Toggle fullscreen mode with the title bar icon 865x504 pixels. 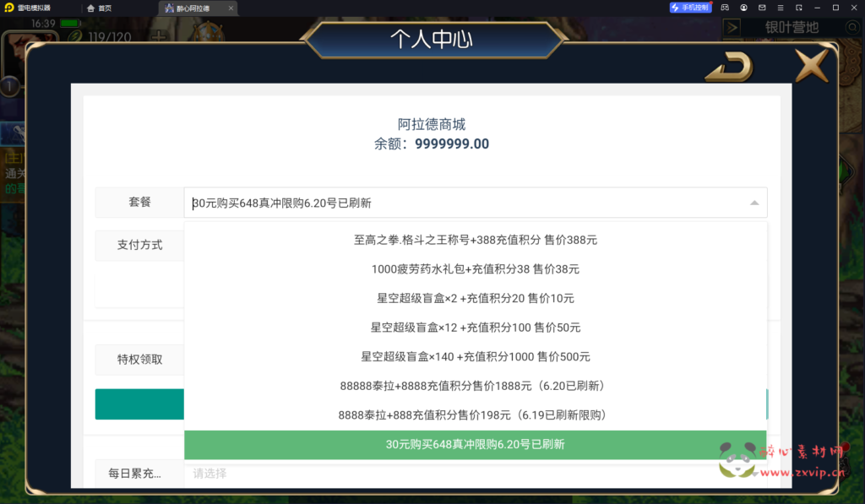click(x=799, y=7)
